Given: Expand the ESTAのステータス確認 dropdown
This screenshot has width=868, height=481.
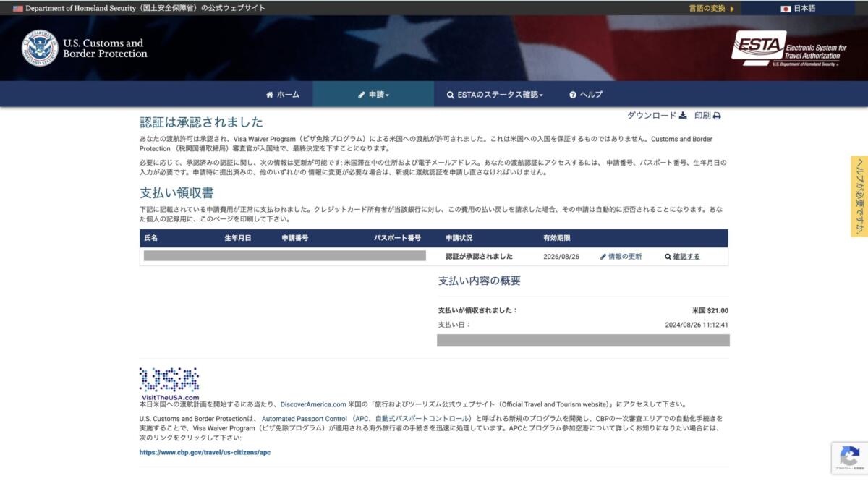Looking at the screenshot, I should coord(495,95).
